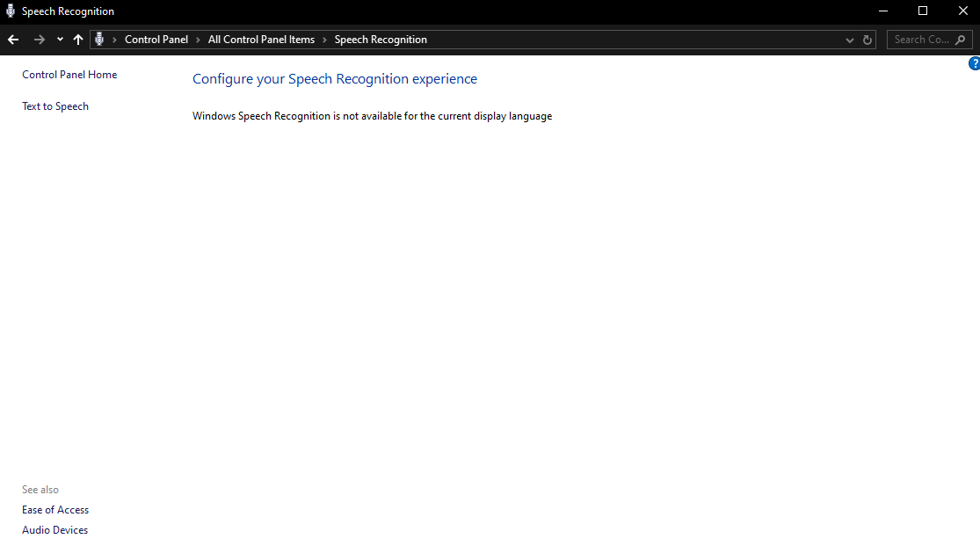Open All Control Panel Items breadcrumb
Viewport: 980px width, 546px height.
(x=261, y=40)
